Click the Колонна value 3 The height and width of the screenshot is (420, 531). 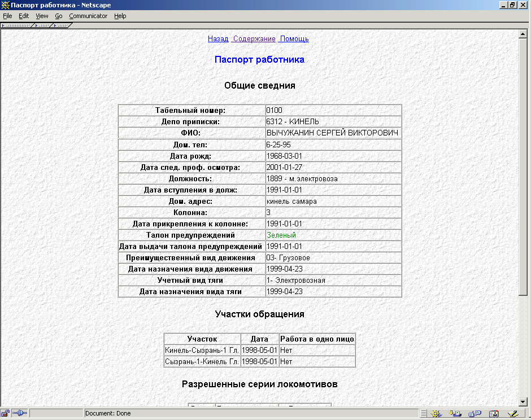(x=268, y=212)
